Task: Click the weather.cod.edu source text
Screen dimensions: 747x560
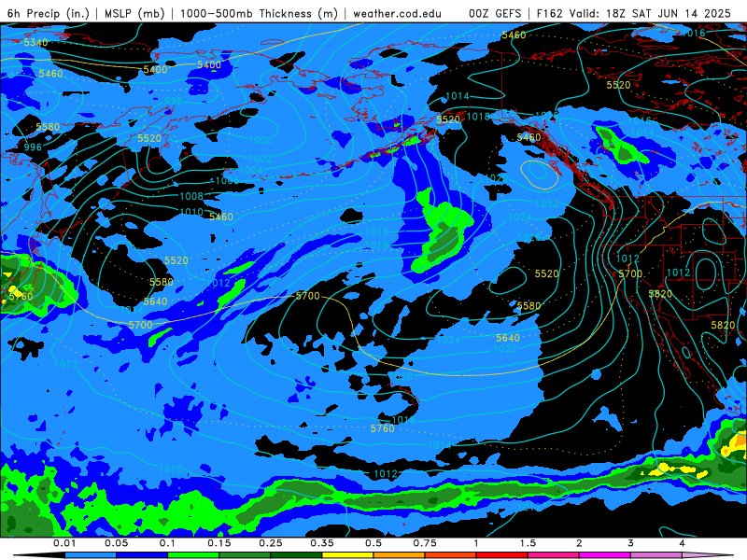Action: (397, 13)
